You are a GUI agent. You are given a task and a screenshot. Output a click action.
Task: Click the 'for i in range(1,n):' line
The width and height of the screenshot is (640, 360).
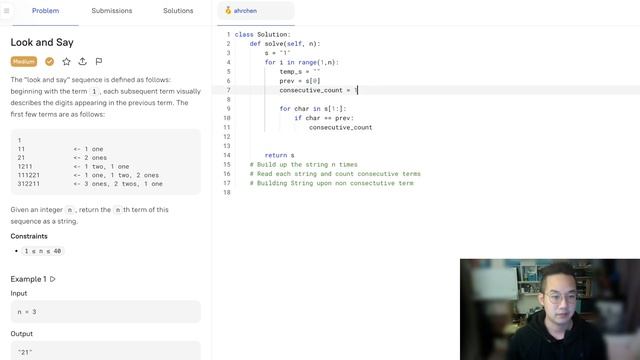pos(302,62)
